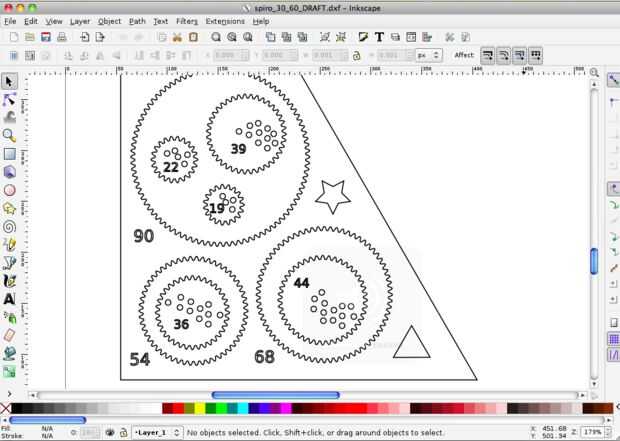
Task: Open the Help menu
Action: click(261, 21)
